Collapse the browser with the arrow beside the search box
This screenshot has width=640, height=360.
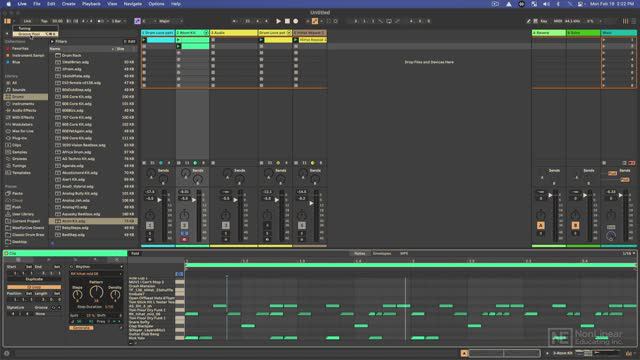(x=7, y=34)
